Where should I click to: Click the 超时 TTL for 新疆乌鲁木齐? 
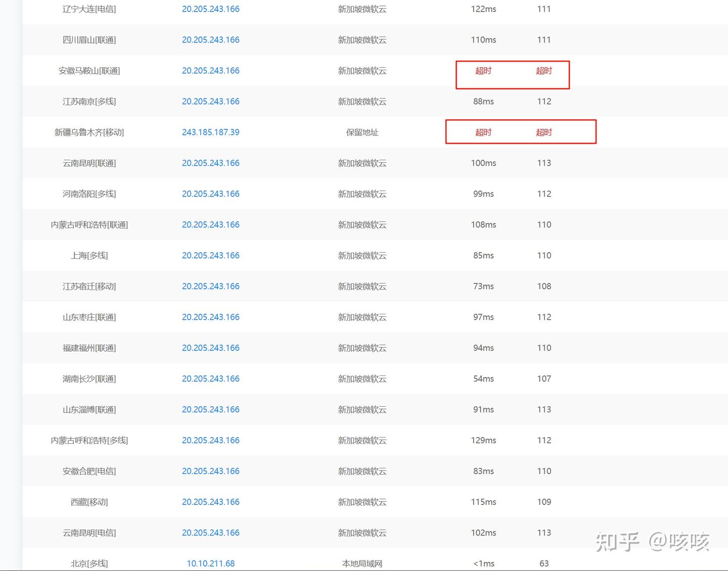pyautogui.click(x=544, y=132)
